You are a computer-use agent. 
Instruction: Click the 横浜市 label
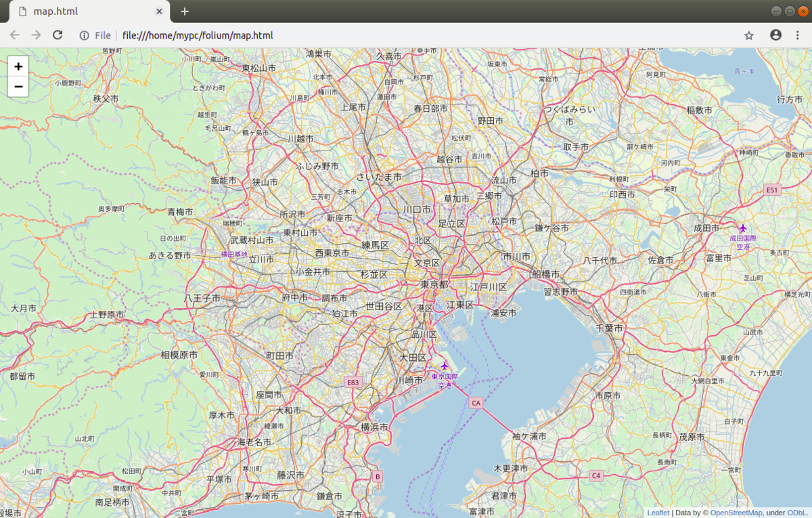click(x=375, y=427)
